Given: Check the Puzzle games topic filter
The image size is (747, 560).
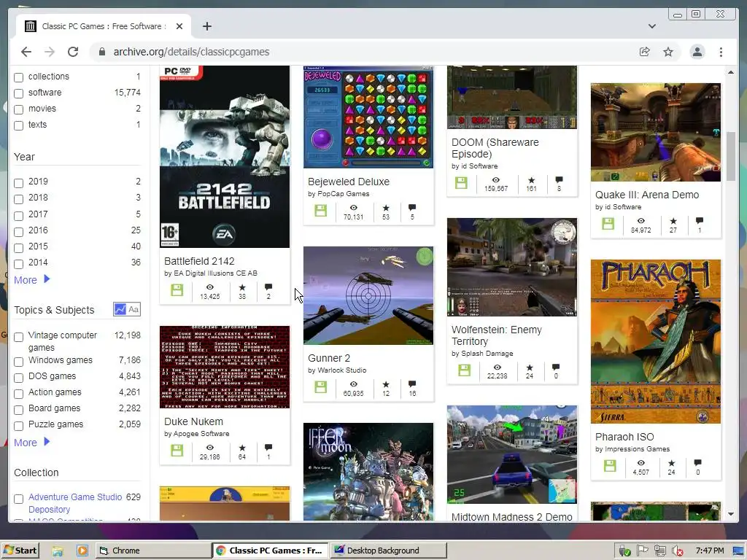Looking at the screenshot, I should [x=18, y=426].
